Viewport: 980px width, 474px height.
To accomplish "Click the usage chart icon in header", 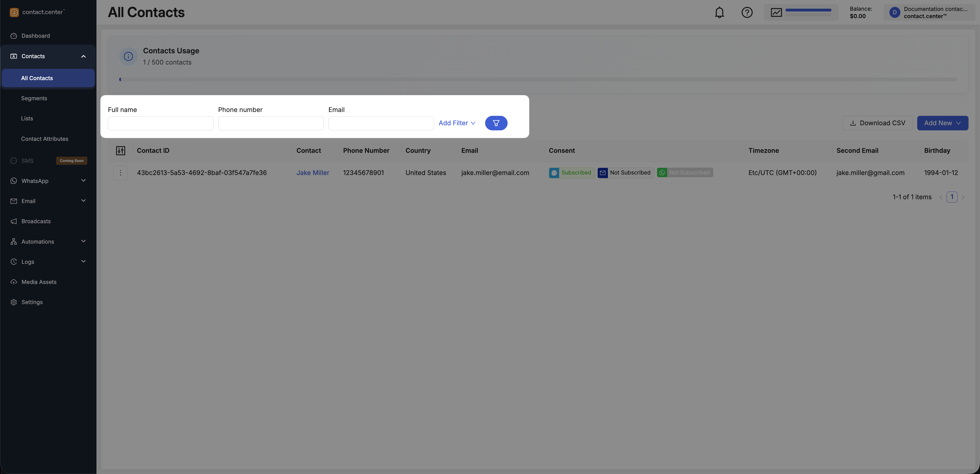I will click(776, 13).
